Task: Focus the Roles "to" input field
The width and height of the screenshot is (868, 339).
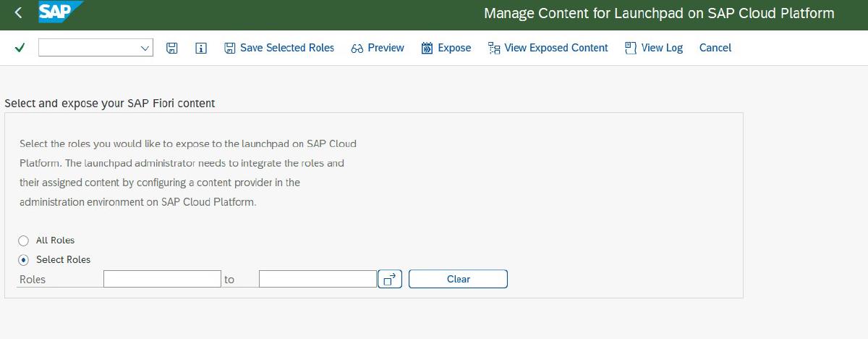Action: tap(318, 279)
